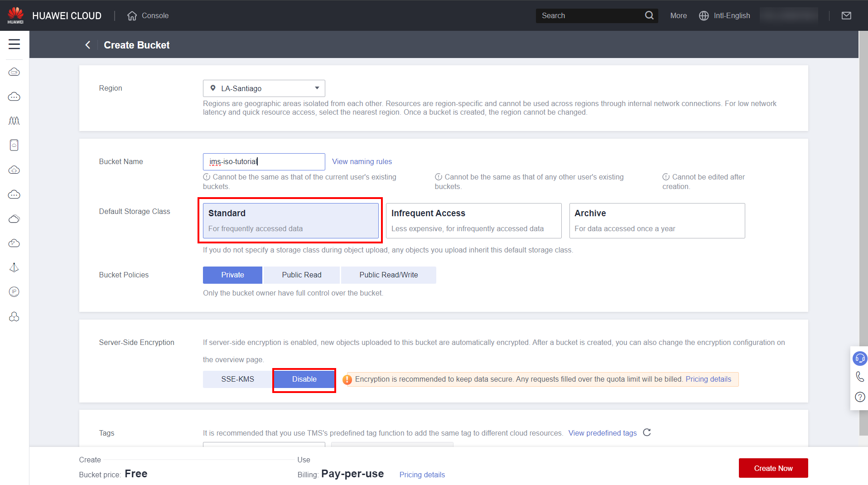
Task: Open the Intl-English language selector
Action: tap(724, 15)
